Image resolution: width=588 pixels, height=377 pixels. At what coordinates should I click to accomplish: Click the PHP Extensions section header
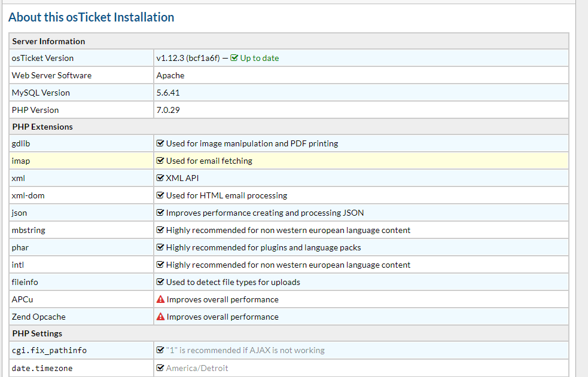coord(289,127)
